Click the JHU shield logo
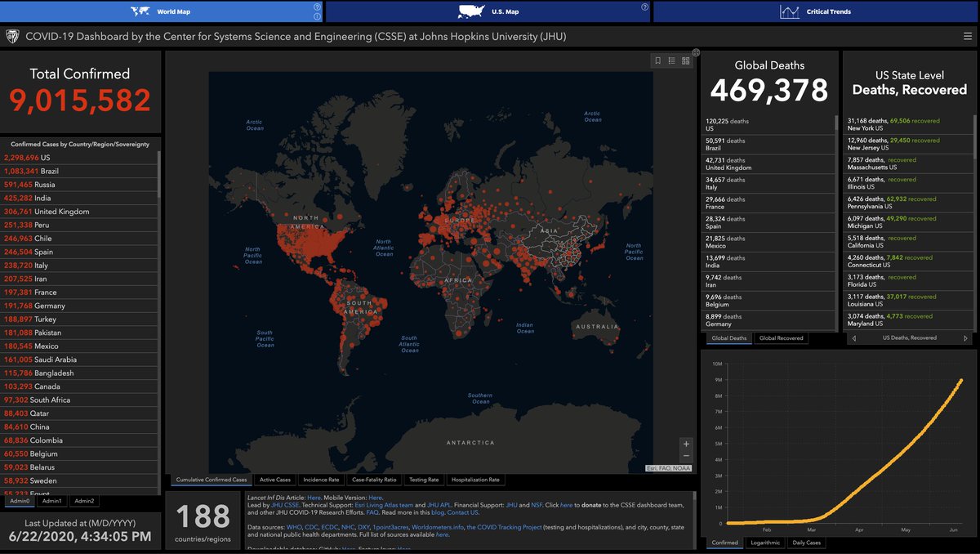 14,36
